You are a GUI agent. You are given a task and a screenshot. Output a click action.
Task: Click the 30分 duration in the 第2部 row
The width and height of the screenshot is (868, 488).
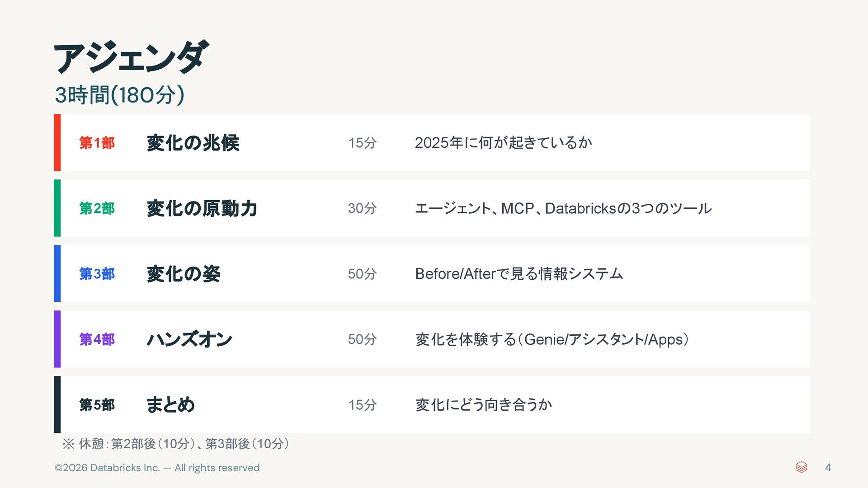click(362, 208)
